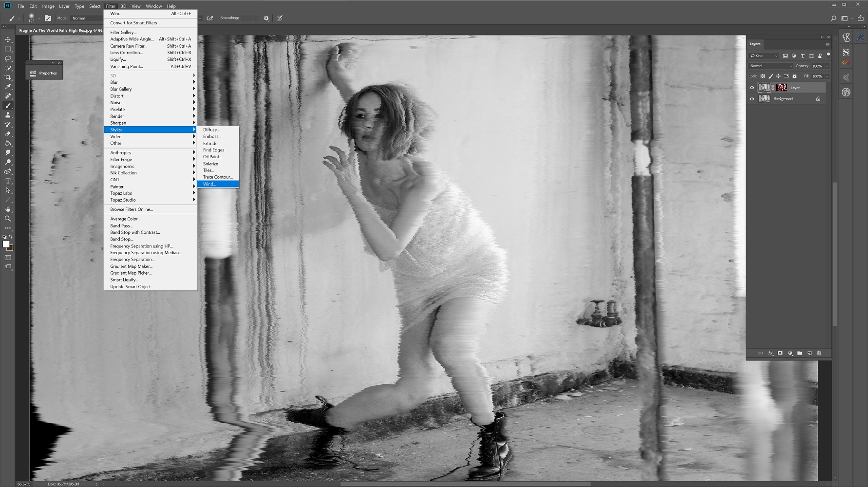This screenshot has width=868, height=487.
Task: Click the delete layer trash icon
Action: pyautogui.click(x=819, y=353)
